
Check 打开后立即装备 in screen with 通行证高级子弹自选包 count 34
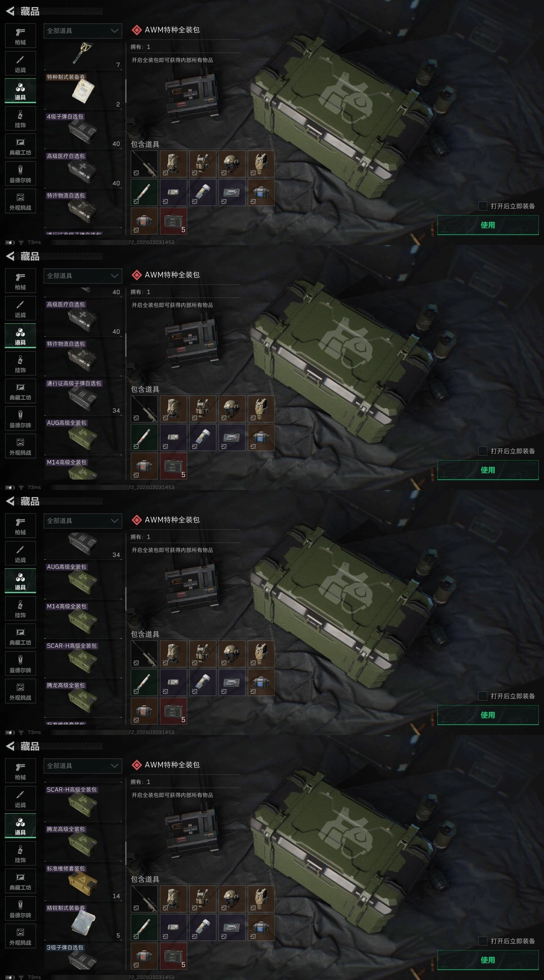(482, 451)
